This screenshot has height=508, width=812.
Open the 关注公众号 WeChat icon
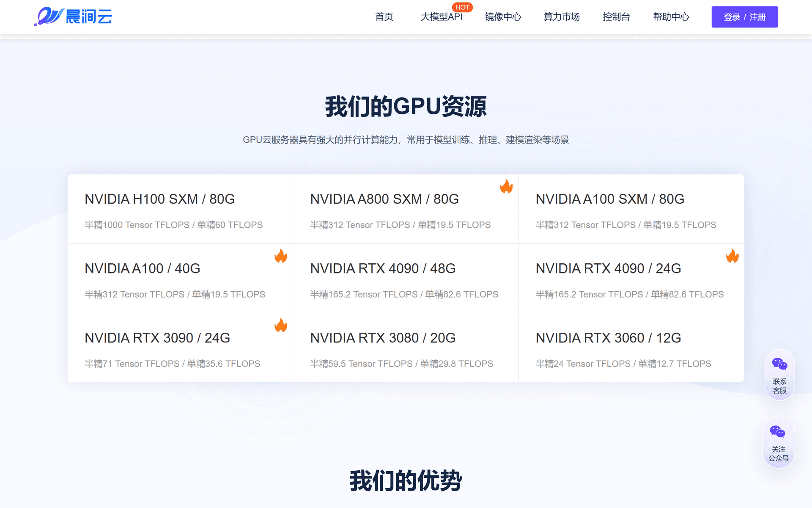(778, 432)
